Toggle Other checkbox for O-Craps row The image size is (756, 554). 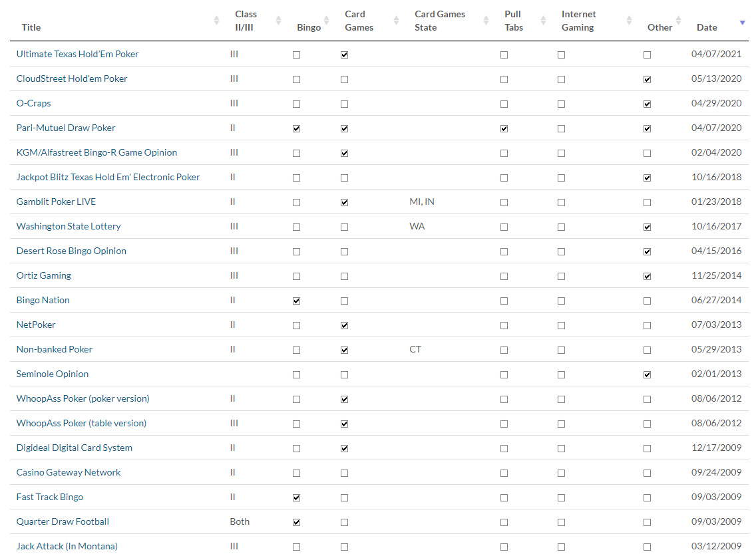coord(648,104)
